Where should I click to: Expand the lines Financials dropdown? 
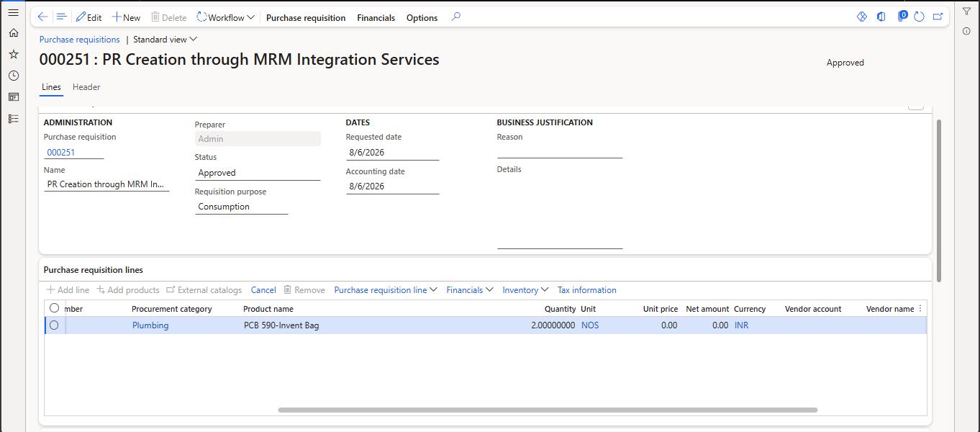[x=470, y=290]
